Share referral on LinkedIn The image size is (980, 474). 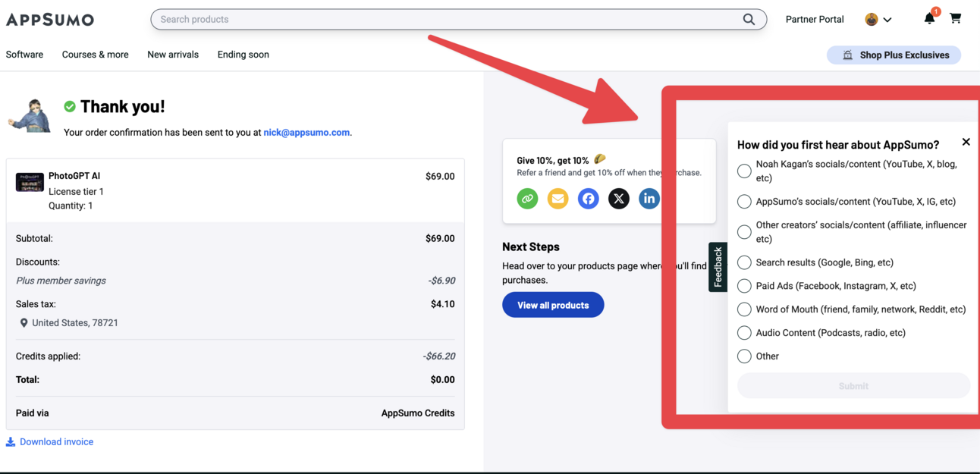pyautogui.click(x=649, y=199)
